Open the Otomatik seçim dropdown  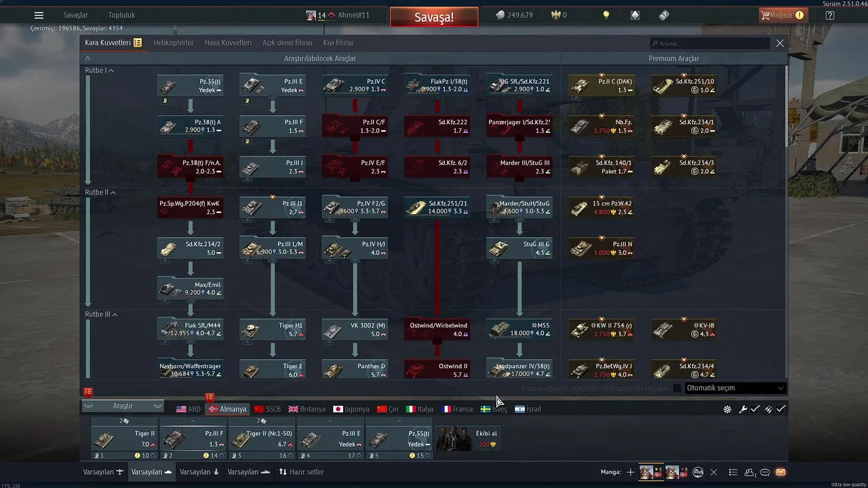pos(735,388)
